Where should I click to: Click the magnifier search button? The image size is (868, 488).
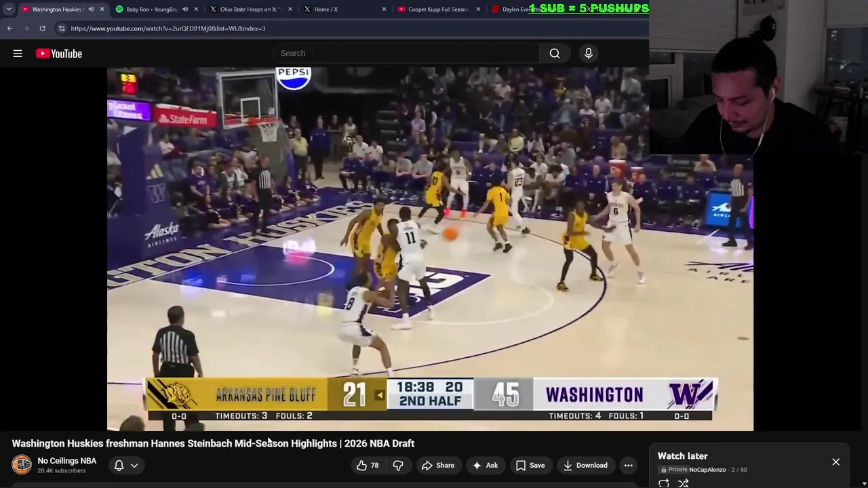click(555, 54)
